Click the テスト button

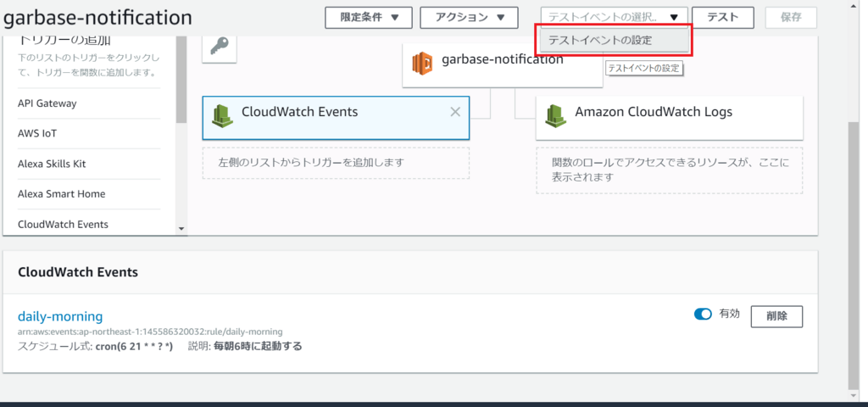click(x=722, y=17)
